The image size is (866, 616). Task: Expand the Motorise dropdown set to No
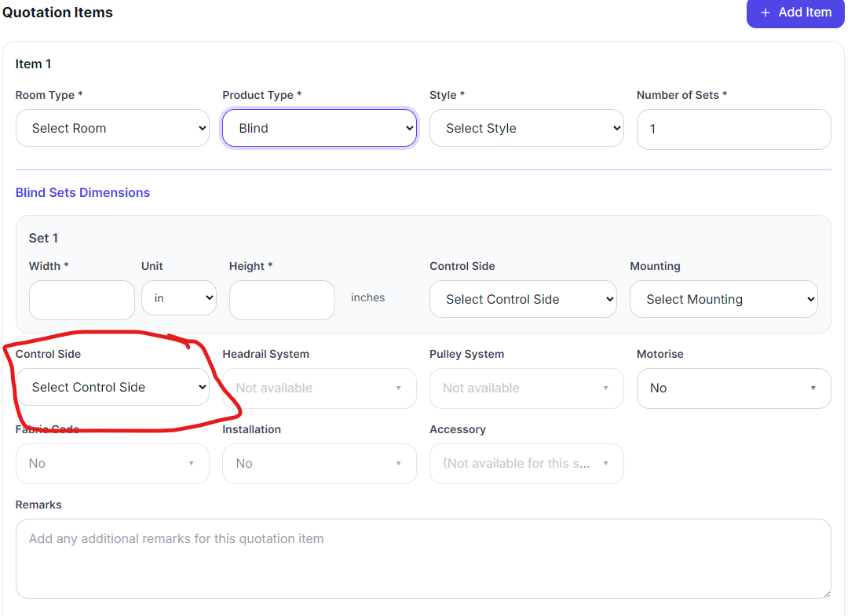(733, 388)
